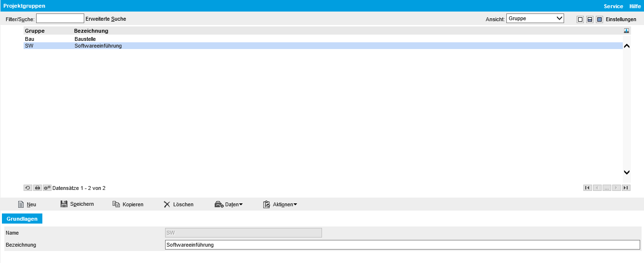Click the export icon in table header
Screen dimensions: 644x263
pyautogui.click(x=627, y=31)
